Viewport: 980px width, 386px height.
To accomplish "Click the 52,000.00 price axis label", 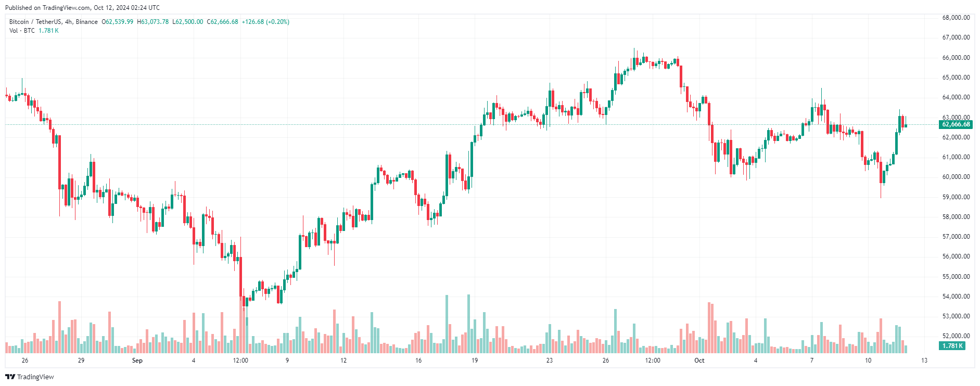I will pos(956,336).
